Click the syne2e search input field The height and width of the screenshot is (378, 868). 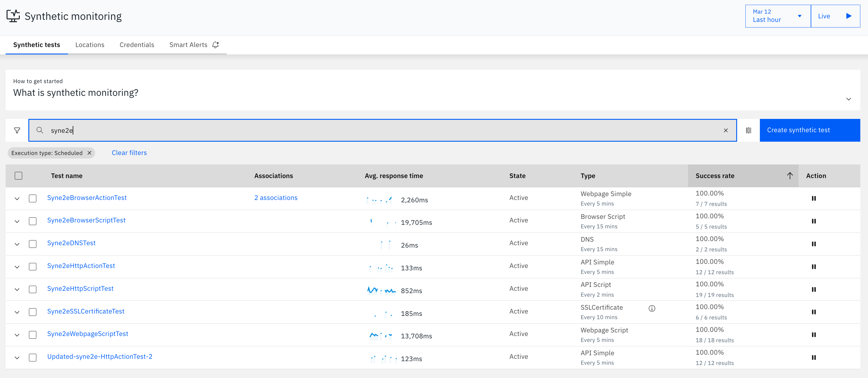point(382,130)
